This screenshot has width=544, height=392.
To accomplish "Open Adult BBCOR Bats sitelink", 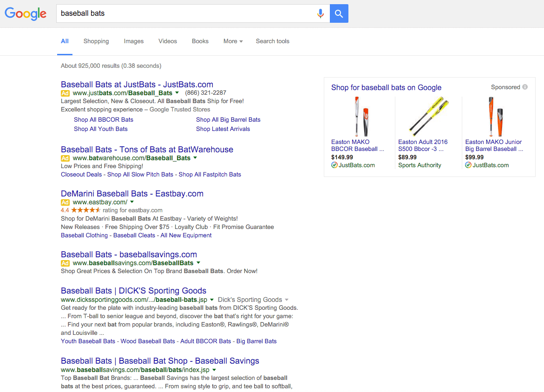I will pyautogui.click(x=206, y=341).
